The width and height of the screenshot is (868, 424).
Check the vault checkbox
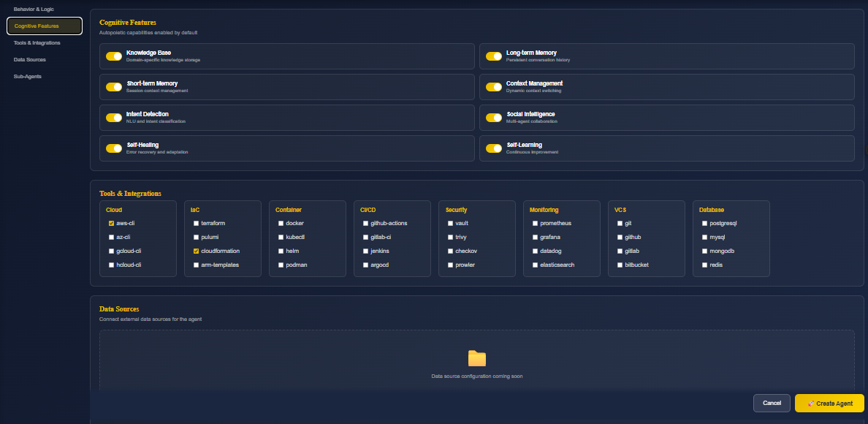pos(450,224)
